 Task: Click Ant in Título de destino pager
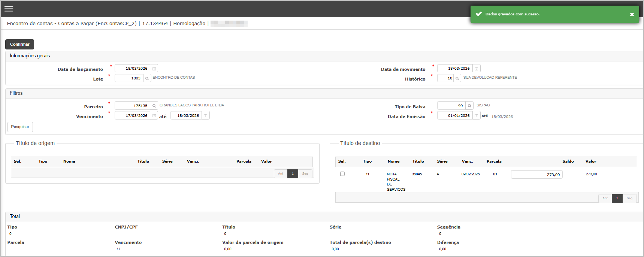coord(605,199)
